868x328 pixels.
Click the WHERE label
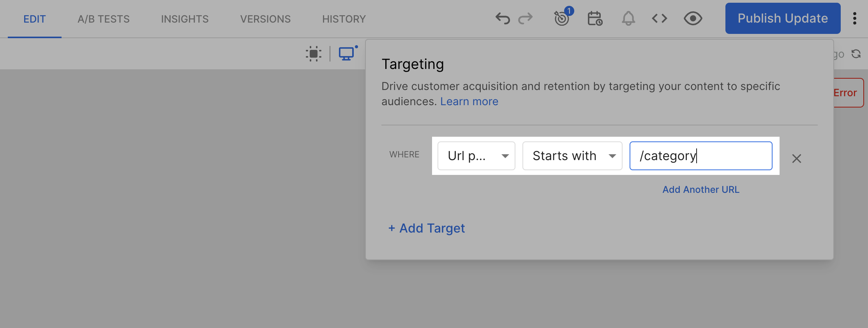(404, 155)
